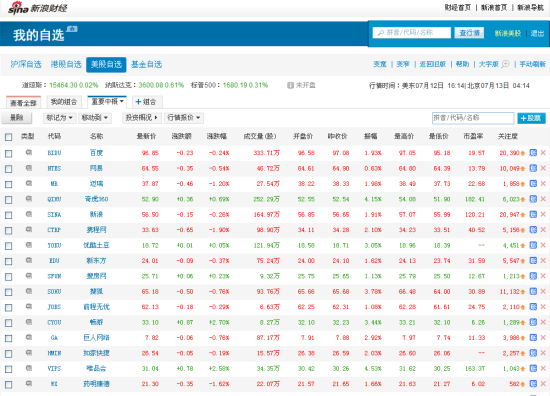Click the magnifier icon beside 大字版

pos(505,64)
